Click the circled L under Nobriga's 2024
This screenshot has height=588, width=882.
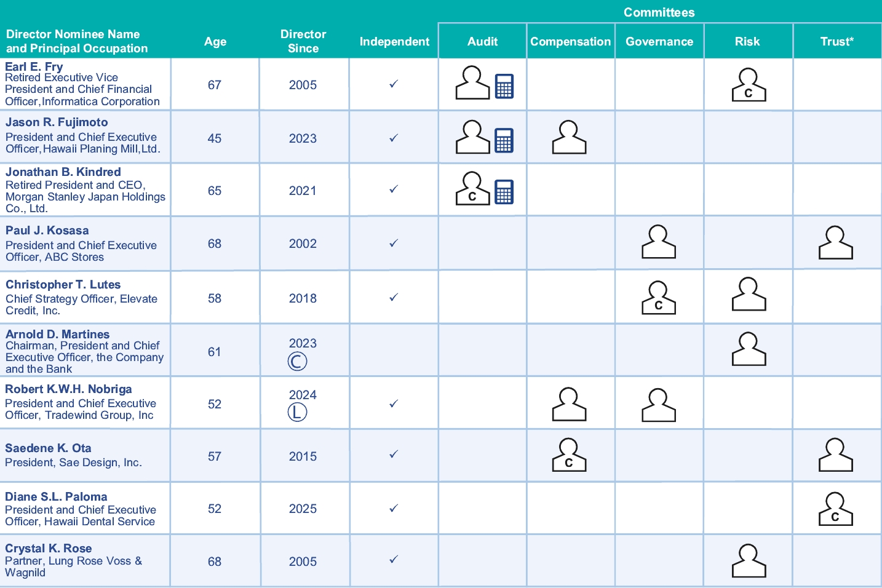(297, 412)
